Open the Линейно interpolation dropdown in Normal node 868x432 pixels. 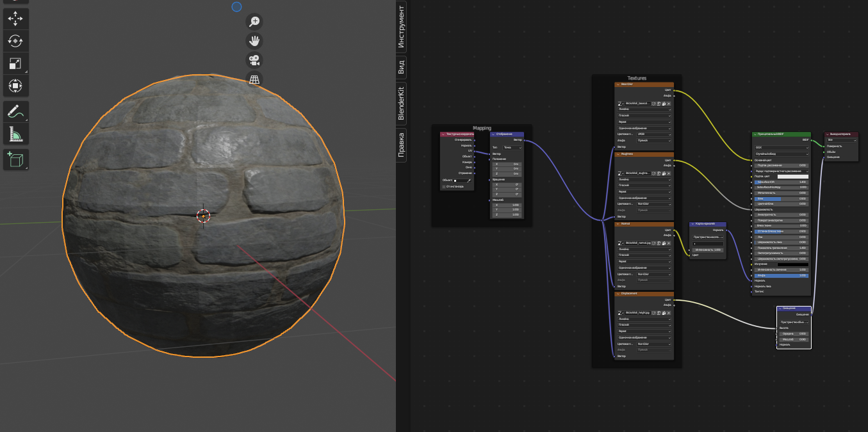coord(644,250)
